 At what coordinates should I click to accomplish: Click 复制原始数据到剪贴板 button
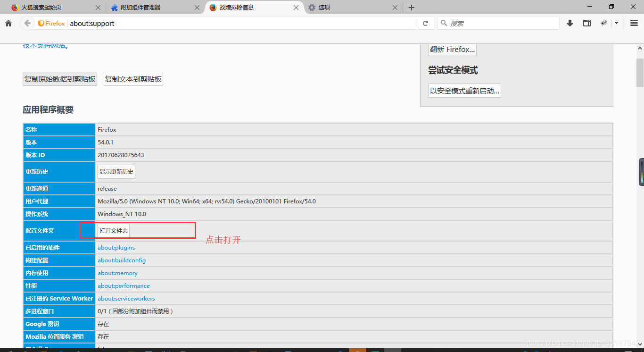(x=60, y=79)
